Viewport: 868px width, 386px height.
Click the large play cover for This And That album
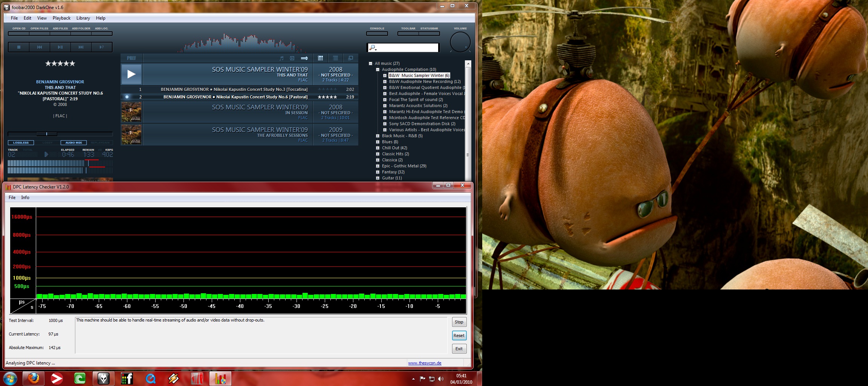point(131,74)
